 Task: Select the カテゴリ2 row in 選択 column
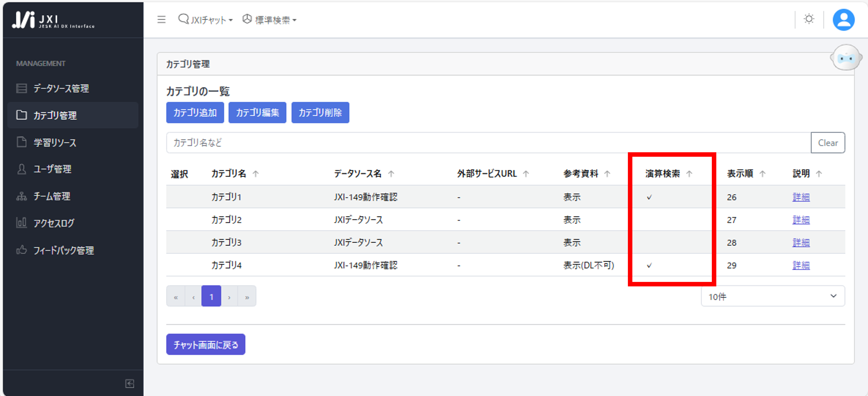180,220
